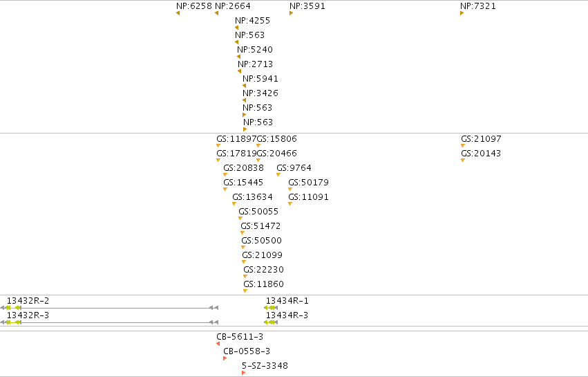The image size is (588, 377).
Task: Click the triangle marker under NP:3426
Action: [244, 100]
